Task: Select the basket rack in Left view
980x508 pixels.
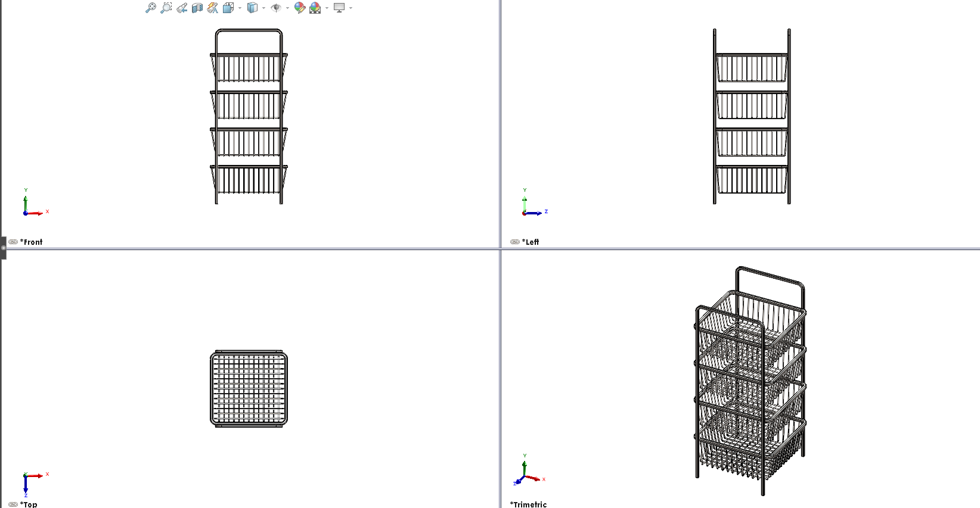Action: 752,117
